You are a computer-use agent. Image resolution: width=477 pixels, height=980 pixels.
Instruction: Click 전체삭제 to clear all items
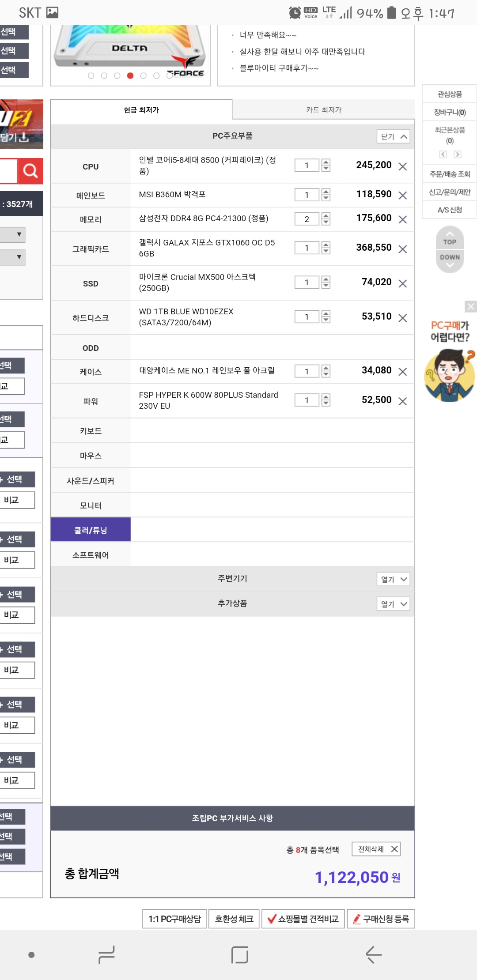(x=376, y=849)
